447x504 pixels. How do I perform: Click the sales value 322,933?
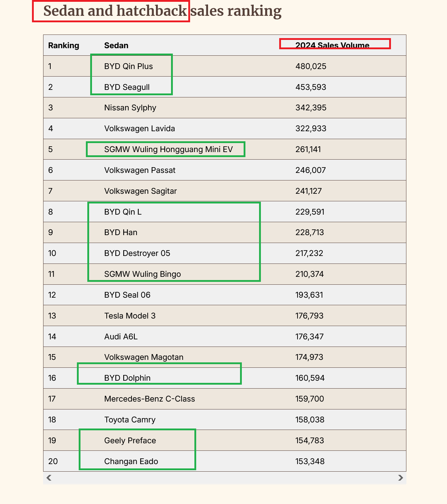(311, 129)
